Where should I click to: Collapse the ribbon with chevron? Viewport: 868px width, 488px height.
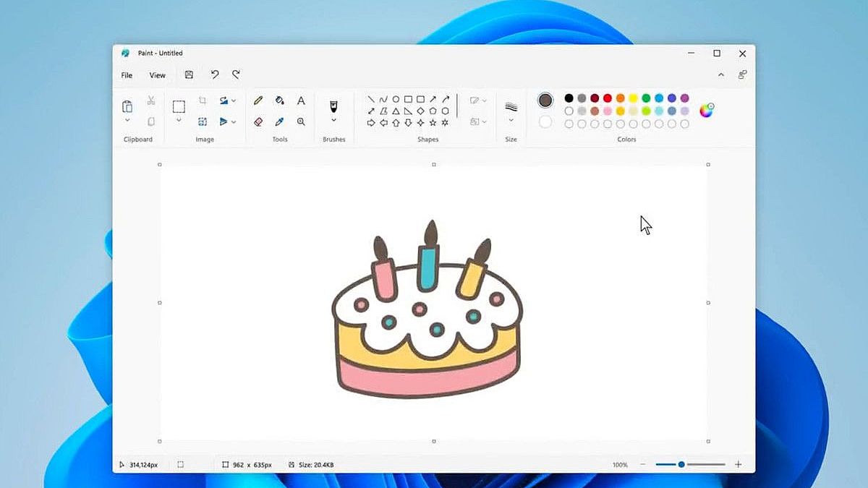[720, 74]
